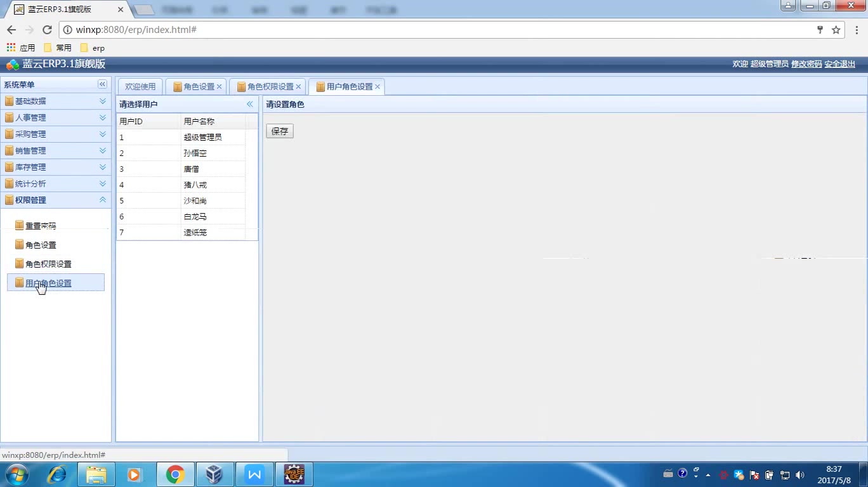Open Action Center flag icon
Image resolution: width=868 pixels, height=487 pixels.
coord(754,474)
